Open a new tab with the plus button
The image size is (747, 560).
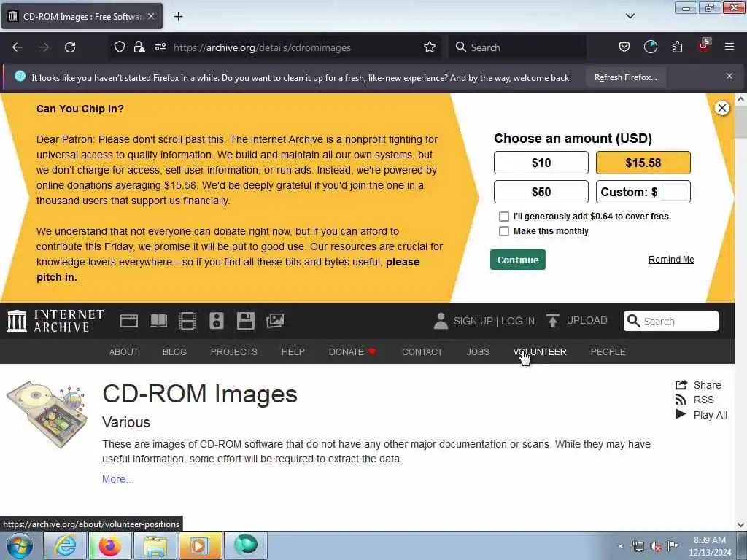click(178, 17)
